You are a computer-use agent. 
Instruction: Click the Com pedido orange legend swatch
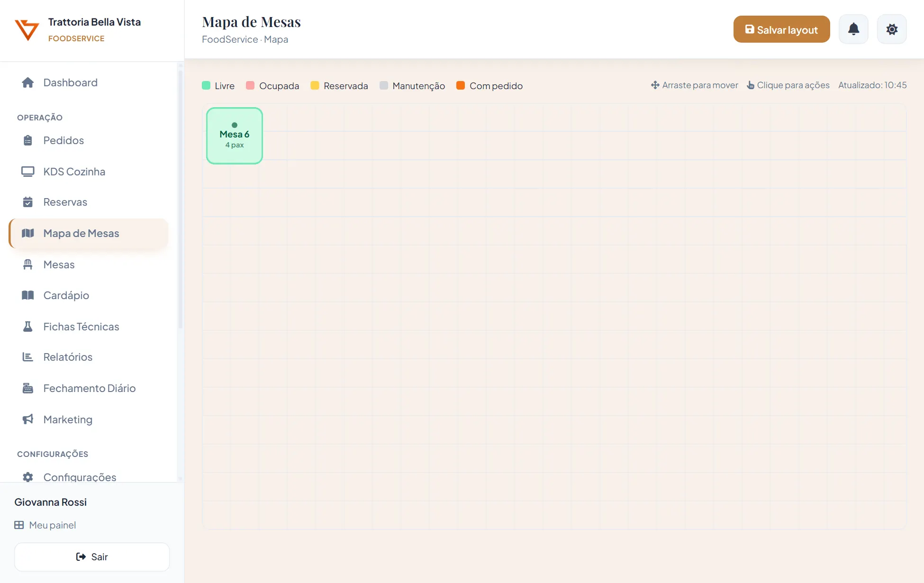pos(461,85)
